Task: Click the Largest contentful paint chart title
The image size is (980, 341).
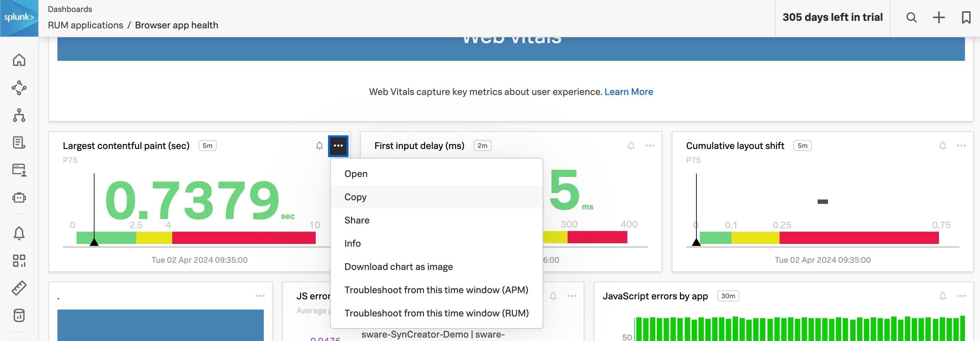Action: [x=126, y=146]
